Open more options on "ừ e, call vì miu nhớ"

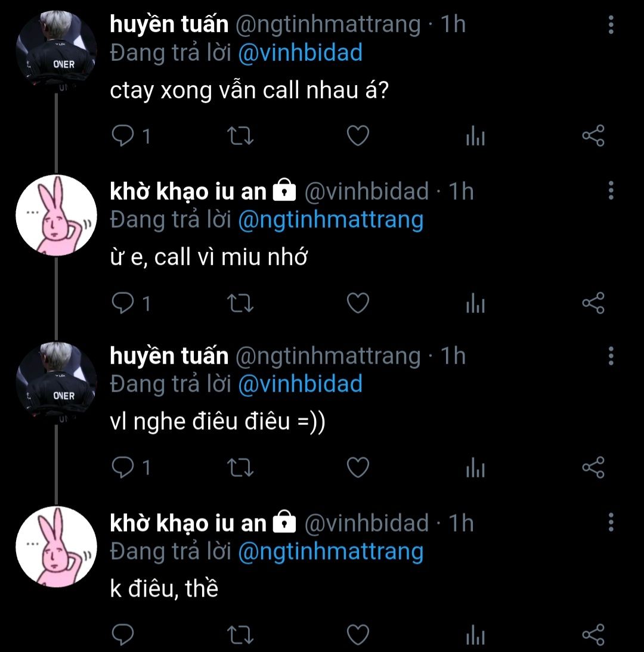coord(611,191)
